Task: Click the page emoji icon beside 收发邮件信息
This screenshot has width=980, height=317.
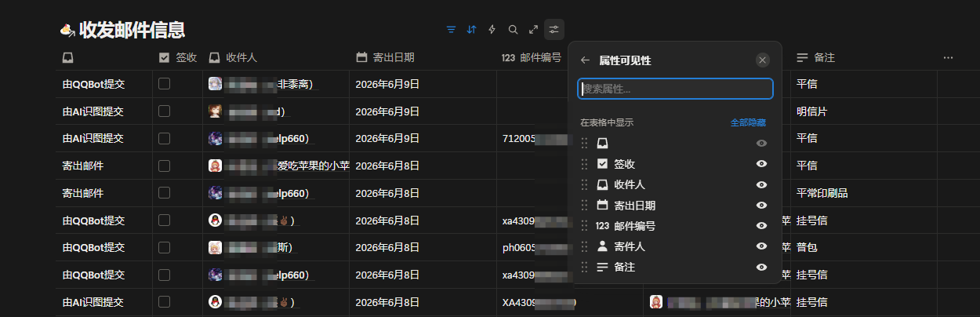Action: pyautogui.click(x=67, y=31)
